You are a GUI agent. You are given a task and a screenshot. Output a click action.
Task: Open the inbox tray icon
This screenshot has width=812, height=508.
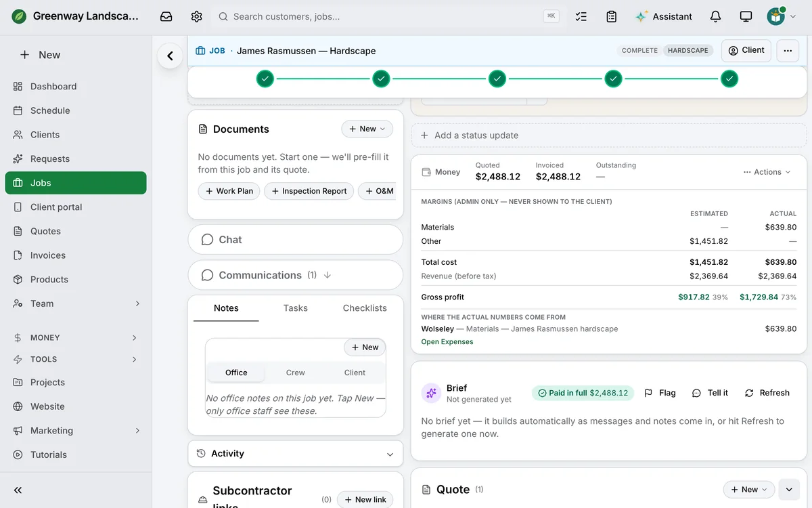(166, 16)
